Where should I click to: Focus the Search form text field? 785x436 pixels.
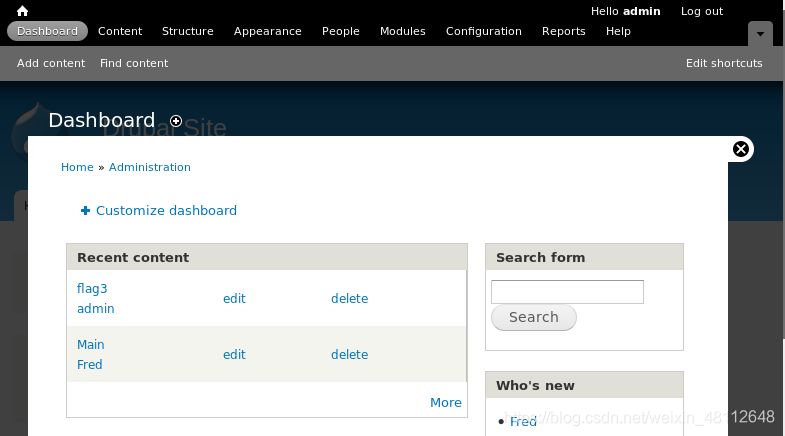(567, 292)
